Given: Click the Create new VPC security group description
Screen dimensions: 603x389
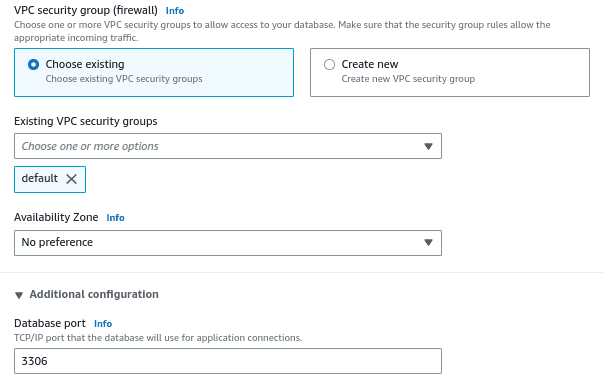Looking at the screenshot, I should click(x=408, y=79).
